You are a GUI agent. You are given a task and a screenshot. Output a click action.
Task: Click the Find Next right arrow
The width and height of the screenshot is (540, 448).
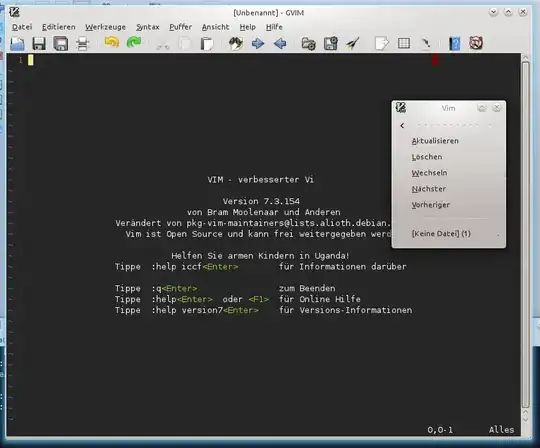(258, 43)
